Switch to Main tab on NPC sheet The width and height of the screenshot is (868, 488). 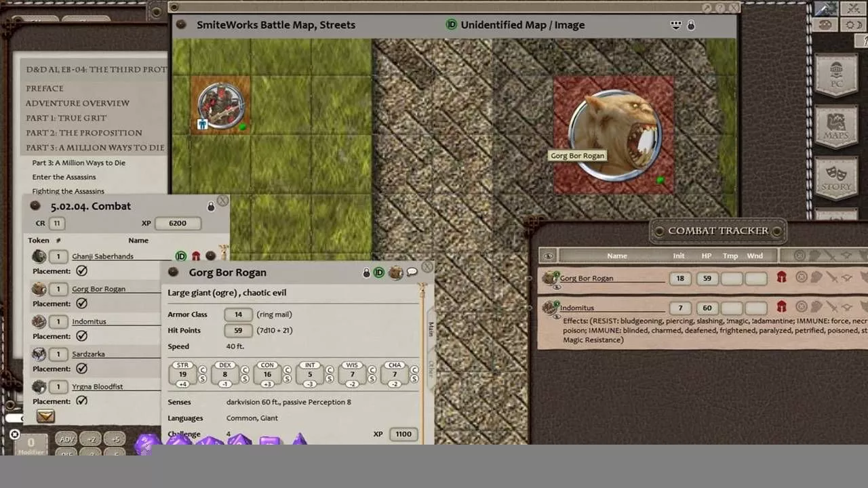pyautogui.click(x=431, y=329)
